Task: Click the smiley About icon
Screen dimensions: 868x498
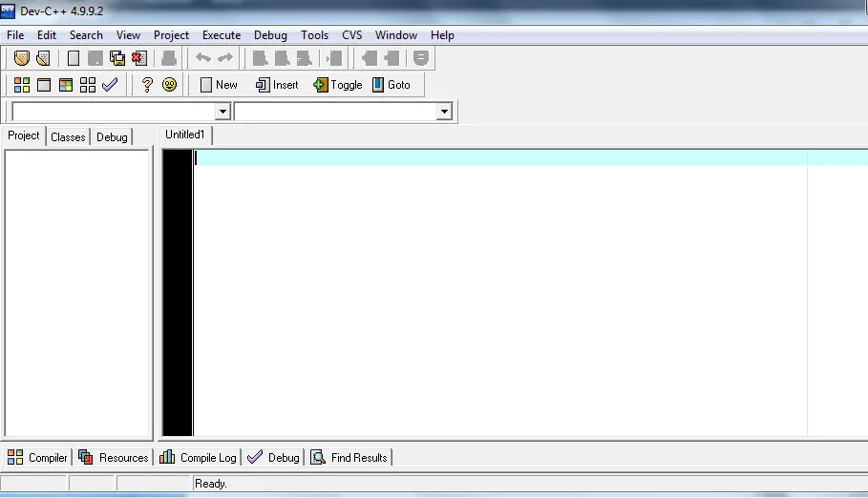Action: click(x=169, y=85)
